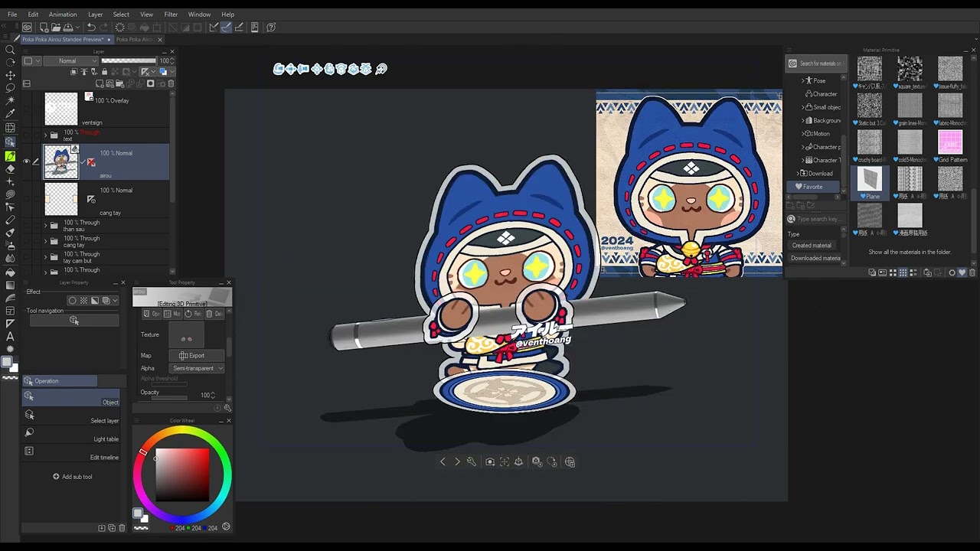Toggle the heart on the Plane material
Screen dimensions: 980x551
[x=864, y=197]
